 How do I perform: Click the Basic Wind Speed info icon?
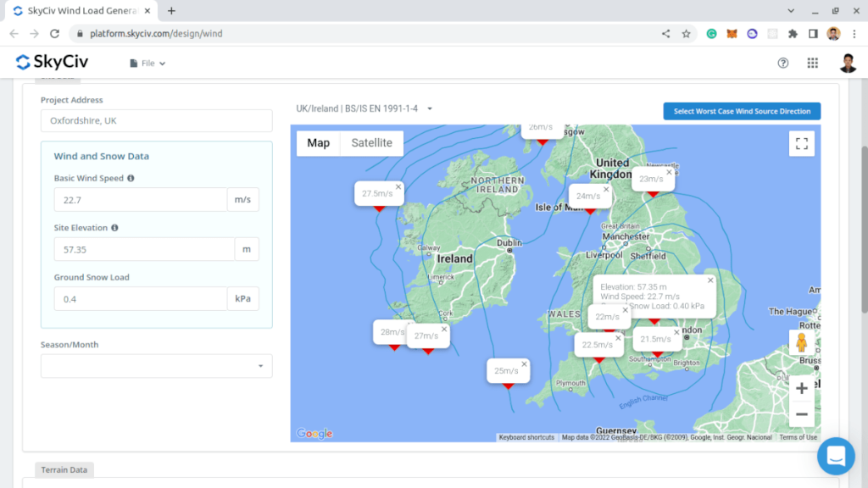pyautogui.click(x=131, y=179)
